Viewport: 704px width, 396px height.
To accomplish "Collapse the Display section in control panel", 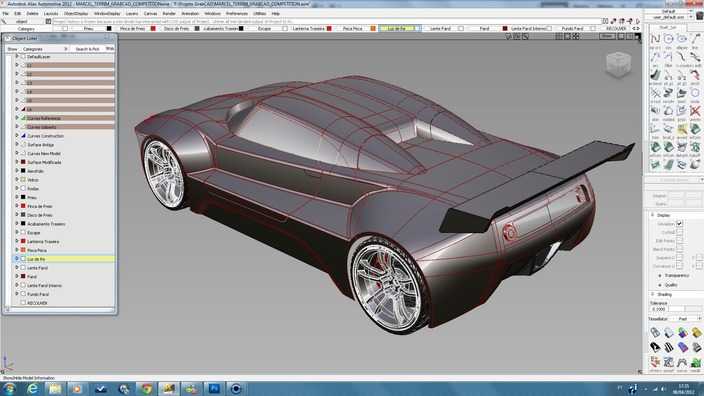I will (x=653, y=215).
